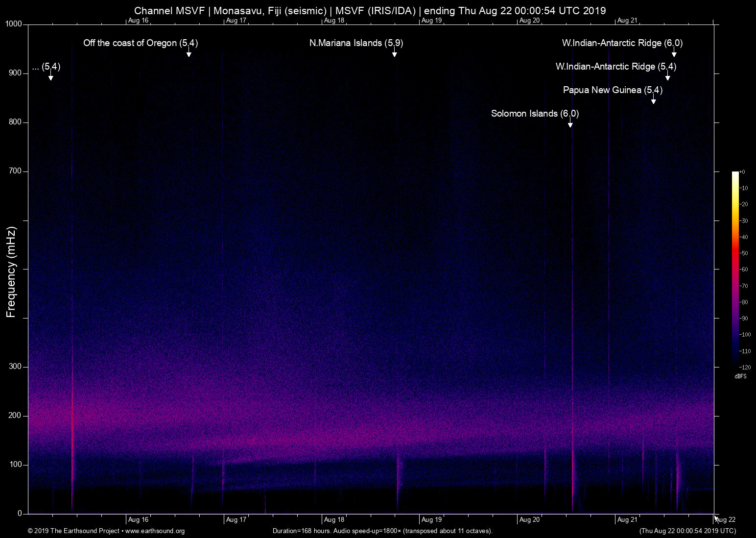Click the arrow under the '... (5.4)' label

pos(50,77)
